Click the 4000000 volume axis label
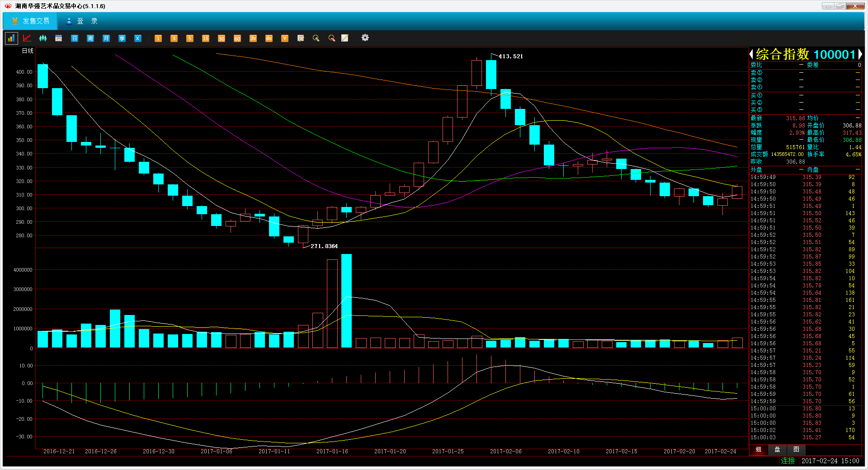This screenshot has width=868, height=470. point(23,270)
